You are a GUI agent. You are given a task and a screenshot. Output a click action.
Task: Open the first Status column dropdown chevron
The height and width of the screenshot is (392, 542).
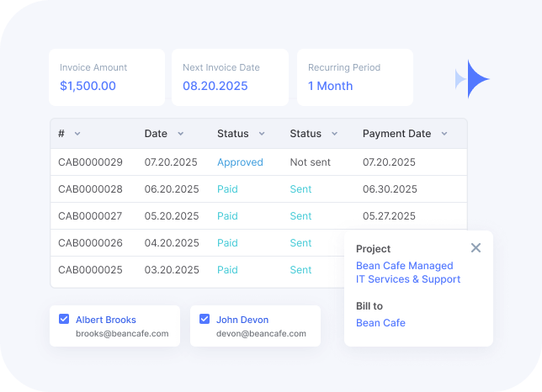[262, 134]
